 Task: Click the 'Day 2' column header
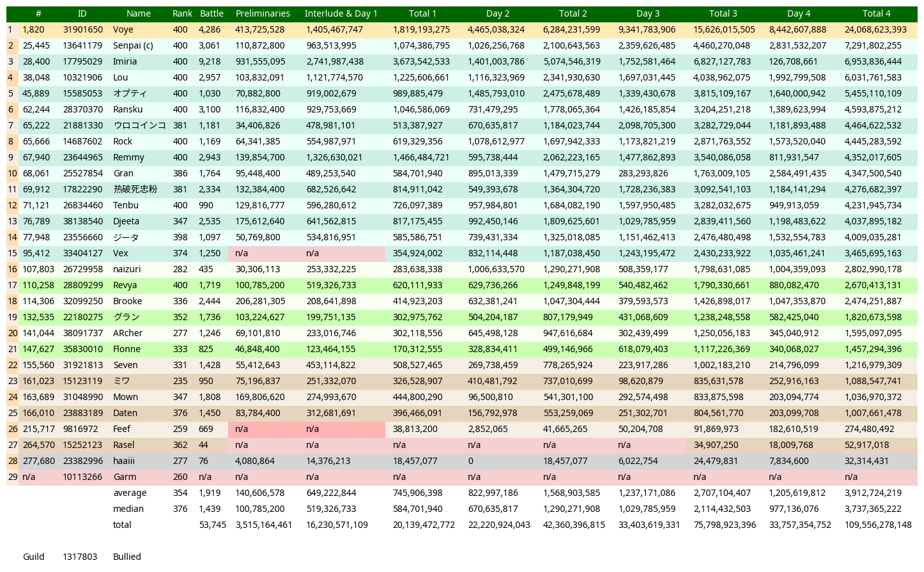click(x=498, y=13)
